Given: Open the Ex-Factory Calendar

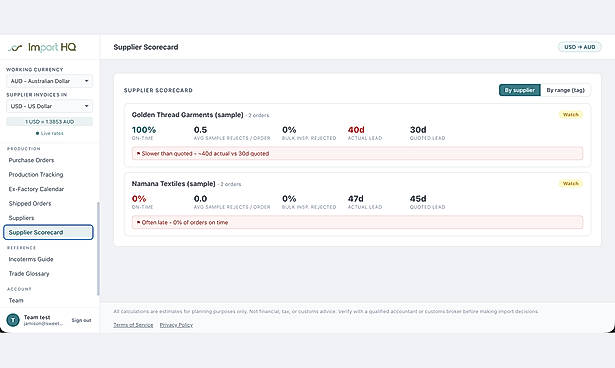Looking at the screenshot, I should coord(36,189).
